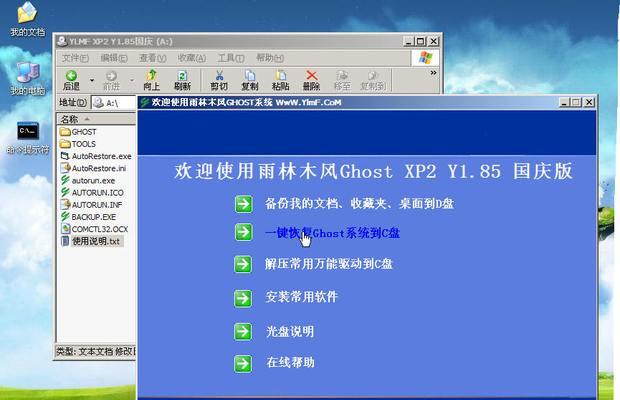Sort files by the 名称 column header
This screenshot has height=400, width=620.
point(96,119)
